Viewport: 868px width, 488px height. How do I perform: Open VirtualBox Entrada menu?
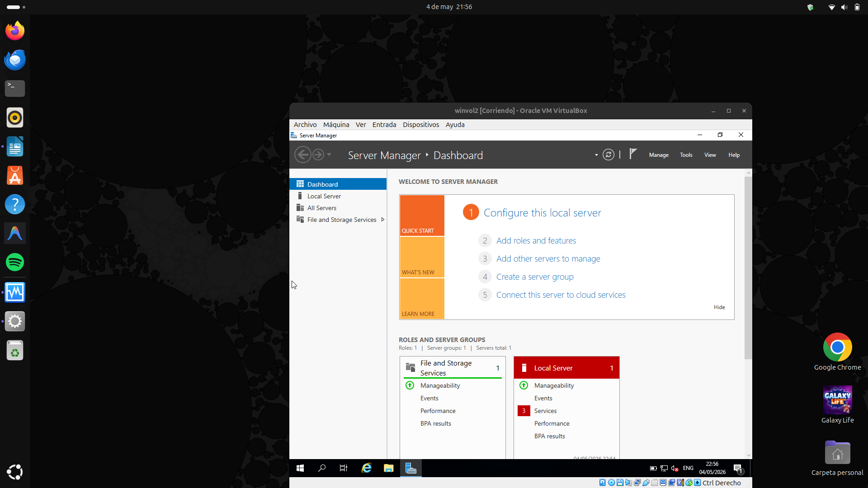pyautogui.click(x=384, y=125)
